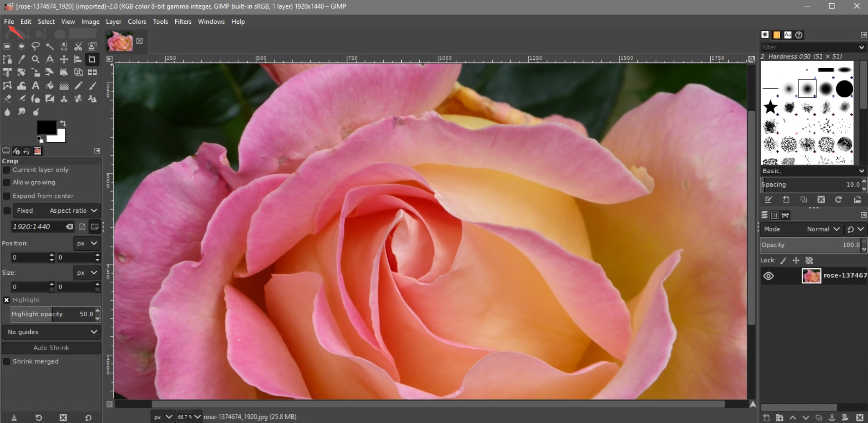Open the No guides dropdown
Viewport: 868px width, 423px height.
[51, 332]
